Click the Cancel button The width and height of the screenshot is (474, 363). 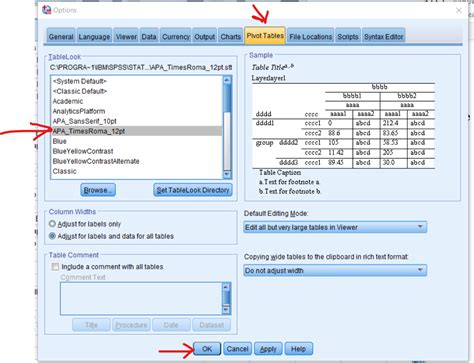237,349
